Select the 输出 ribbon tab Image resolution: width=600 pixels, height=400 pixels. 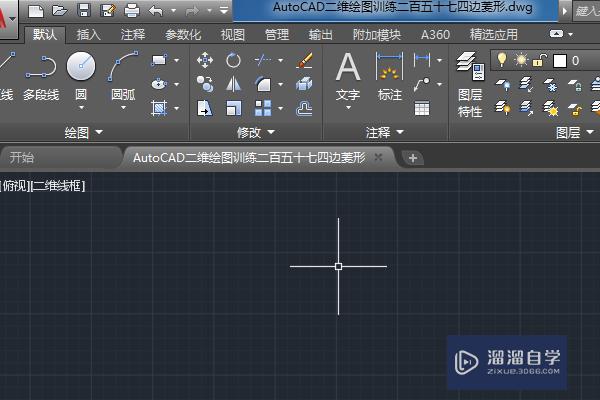tap(321, 35)
